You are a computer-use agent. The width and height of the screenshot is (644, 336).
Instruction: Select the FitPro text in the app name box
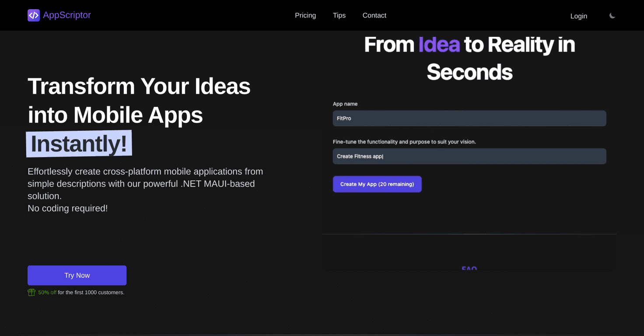point(344,118)
